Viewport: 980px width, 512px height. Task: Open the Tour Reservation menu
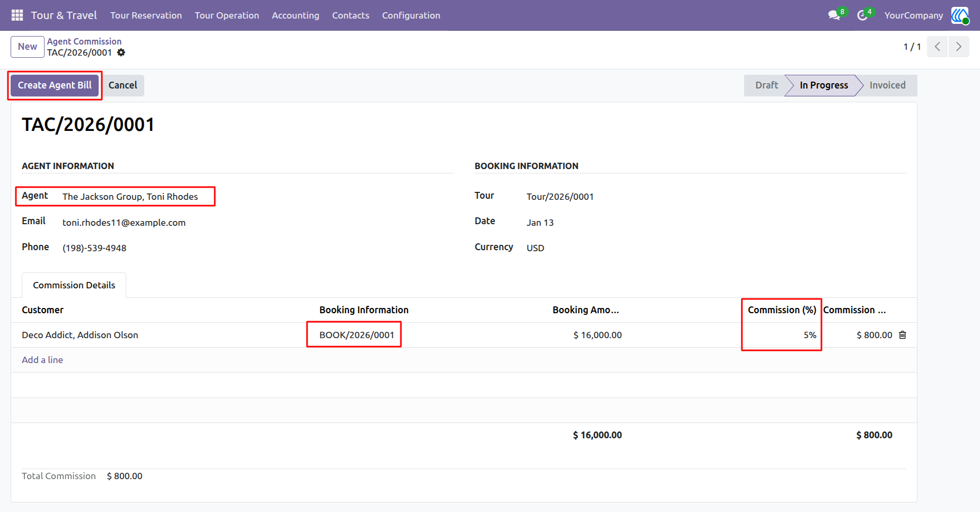pyautogui.click(x=146, y=15)
